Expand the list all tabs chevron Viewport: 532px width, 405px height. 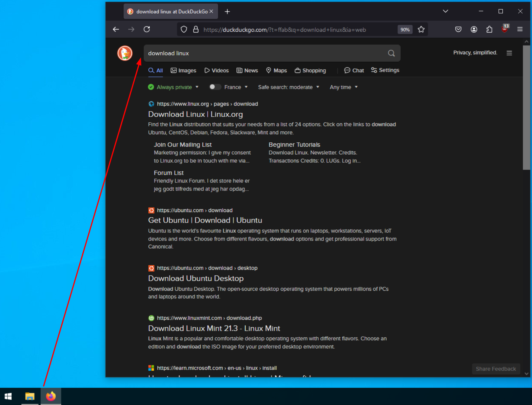coord(446,11)
